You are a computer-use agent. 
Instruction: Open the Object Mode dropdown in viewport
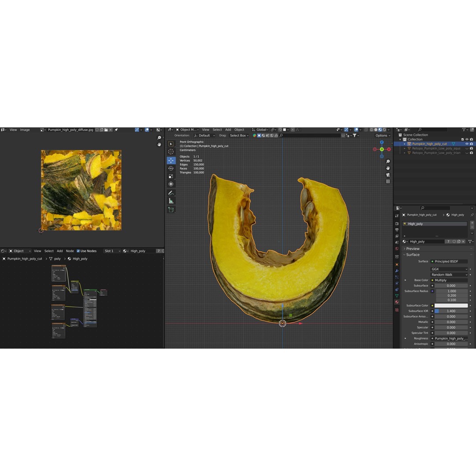click(187, 130)
